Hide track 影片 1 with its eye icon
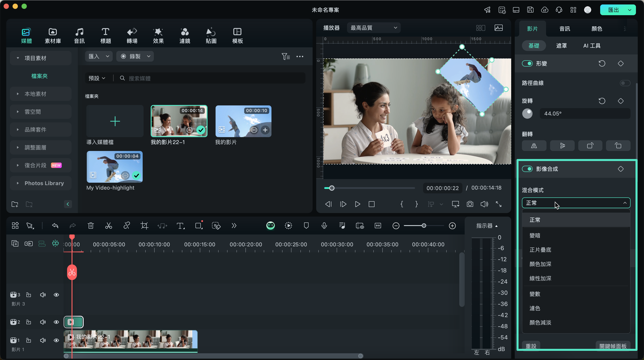This screenshot has width=644, height=360. click(56, 340)
